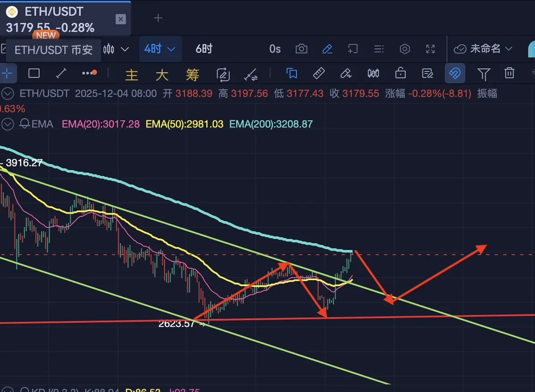
Task: Select the 6时 timeframe
Action: point(204,49)
